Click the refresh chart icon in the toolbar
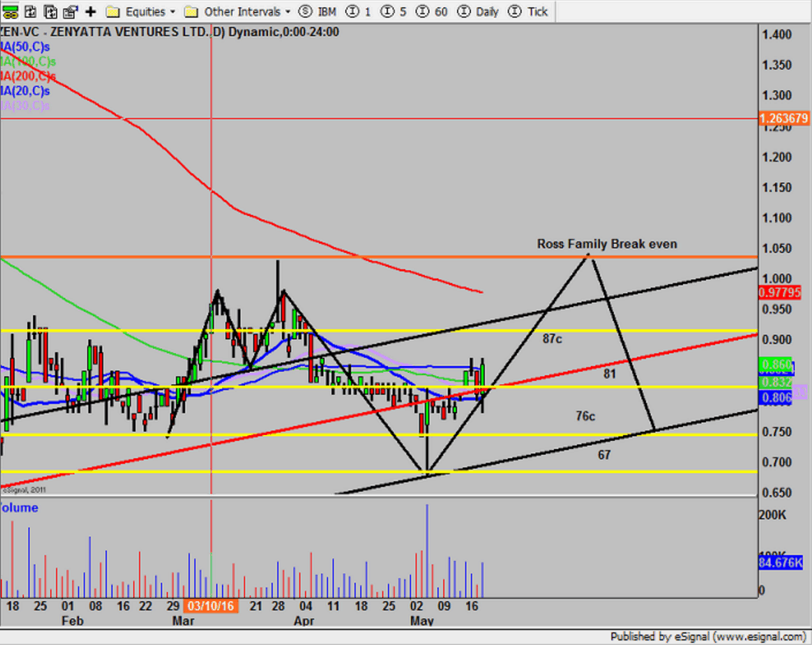This screenshot has width=812, height=645. 31,12
